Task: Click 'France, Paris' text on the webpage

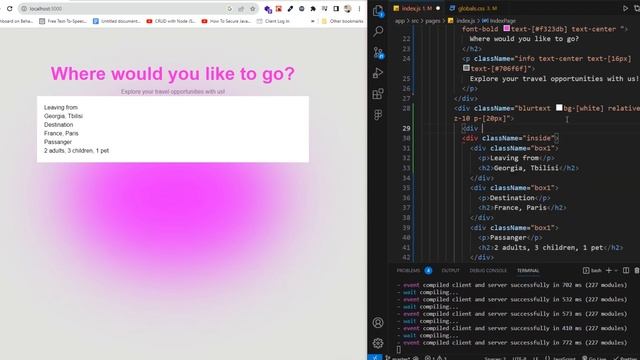Action: pyautogui.click(x=61, y=133)
